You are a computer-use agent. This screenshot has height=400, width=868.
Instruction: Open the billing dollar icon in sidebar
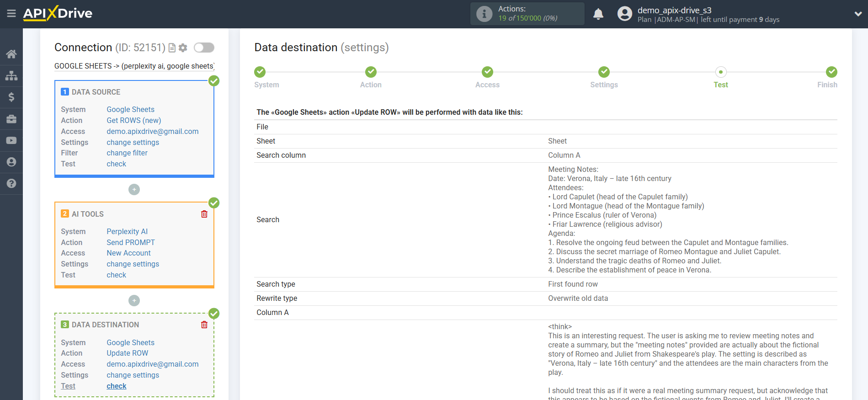11,97
